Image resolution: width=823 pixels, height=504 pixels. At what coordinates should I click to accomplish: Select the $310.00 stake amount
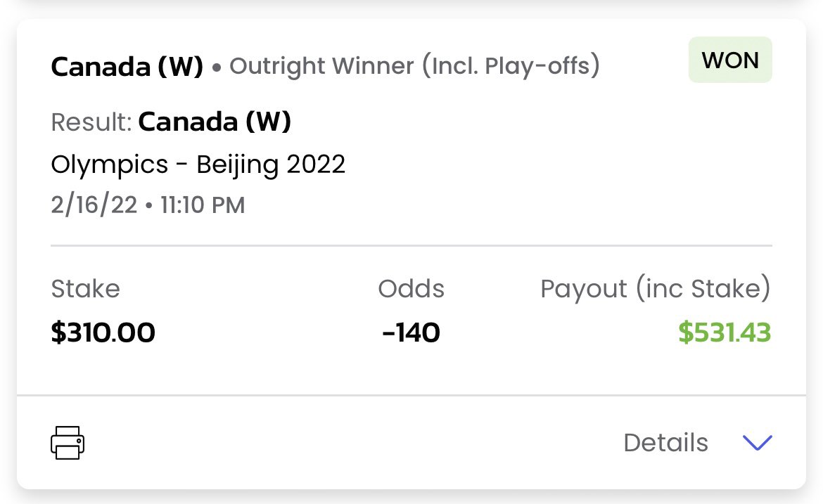tap(103, 332)
